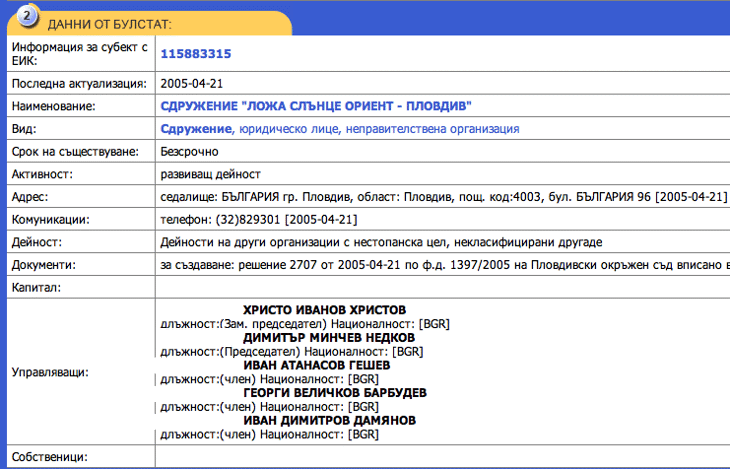Open the СДРУЖЕНИЕ "ЛОЖА СЛЪНЦЕ ОРИЕНТ - ПЛОВДИВ" link
Screen dimensions: 730x469
click(316, 106)
